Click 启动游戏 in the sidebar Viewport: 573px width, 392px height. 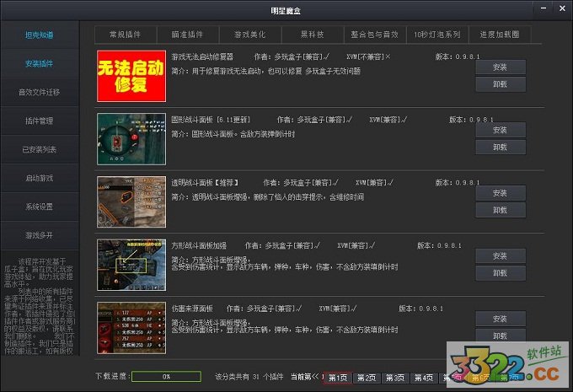[40, 178]
